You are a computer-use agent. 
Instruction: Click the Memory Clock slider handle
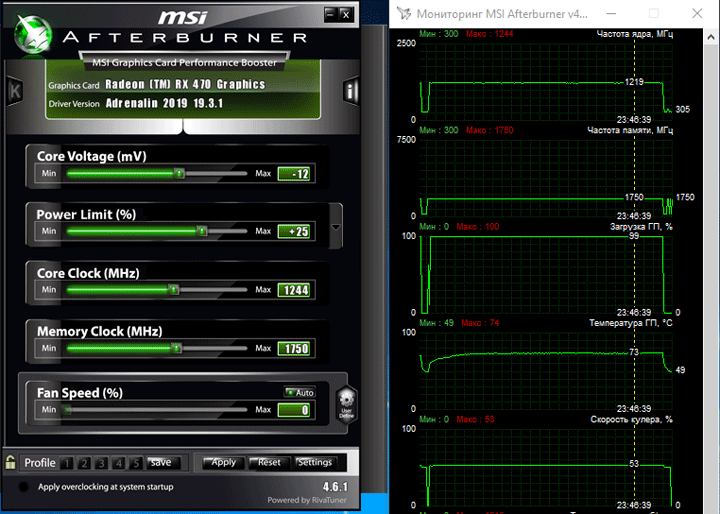click(177, 348)
